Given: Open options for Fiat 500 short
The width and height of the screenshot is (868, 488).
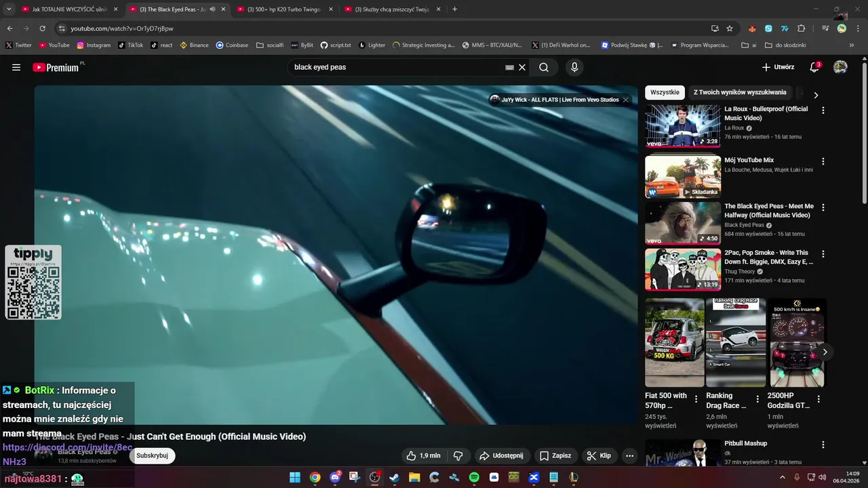Looking at the screenshot, I should pos(696,399).
